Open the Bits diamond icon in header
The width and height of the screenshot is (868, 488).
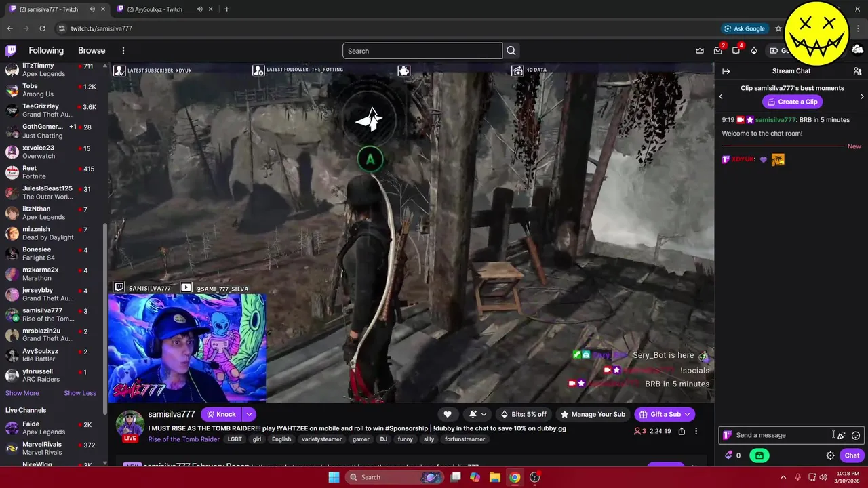pos(753,50)
